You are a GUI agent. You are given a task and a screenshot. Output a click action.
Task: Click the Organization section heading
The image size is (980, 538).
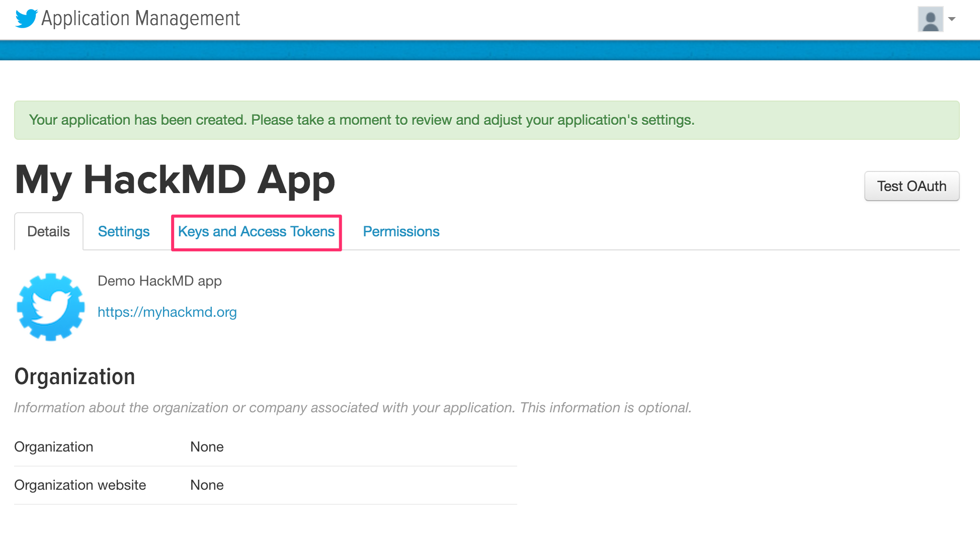(74, 377)
